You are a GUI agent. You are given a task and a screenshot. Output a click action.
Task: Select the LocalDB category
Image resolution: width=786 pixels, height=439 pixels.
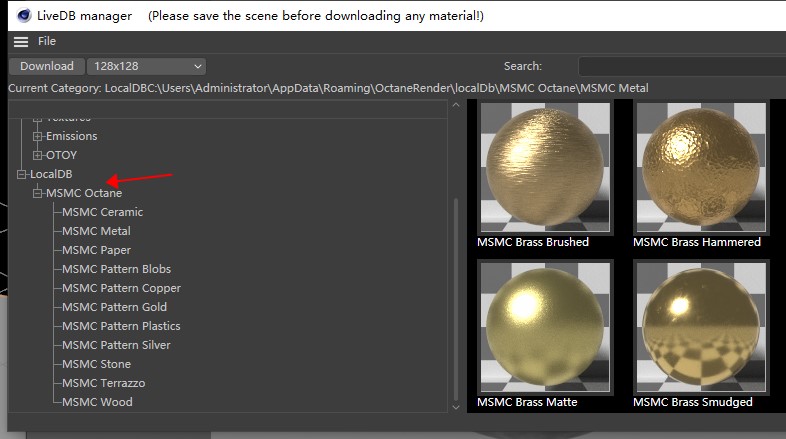pos(51,174)
